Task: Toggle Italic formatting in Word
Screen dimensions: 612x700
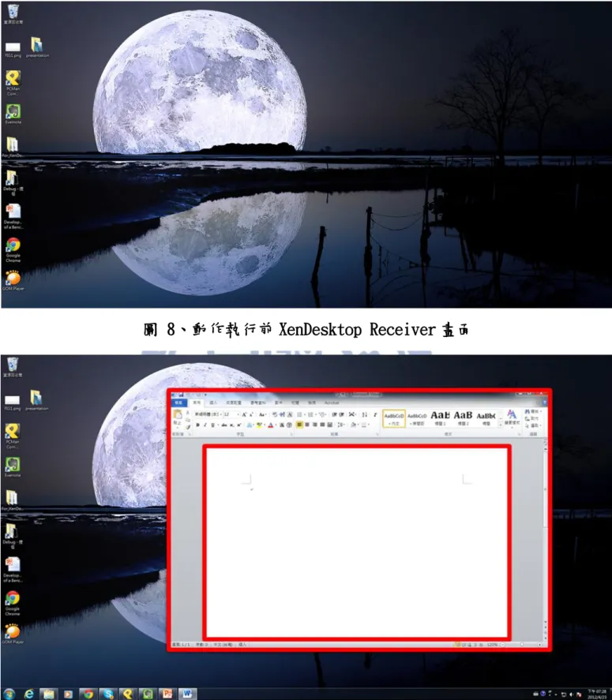Action: [x=205, y=425]
